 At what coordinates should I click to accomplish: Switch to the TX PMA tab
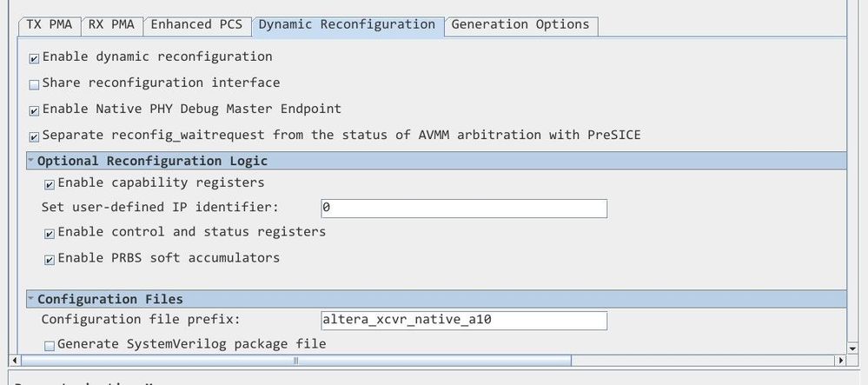pyautogui.click(x=49, y=24)
